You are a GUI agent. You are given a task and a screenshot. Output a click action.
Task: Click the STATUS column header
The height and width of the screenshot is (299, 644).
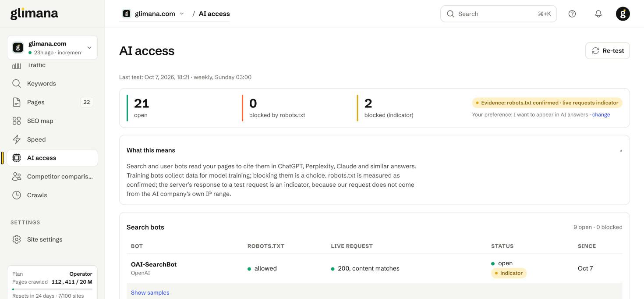tap(502, 246)
